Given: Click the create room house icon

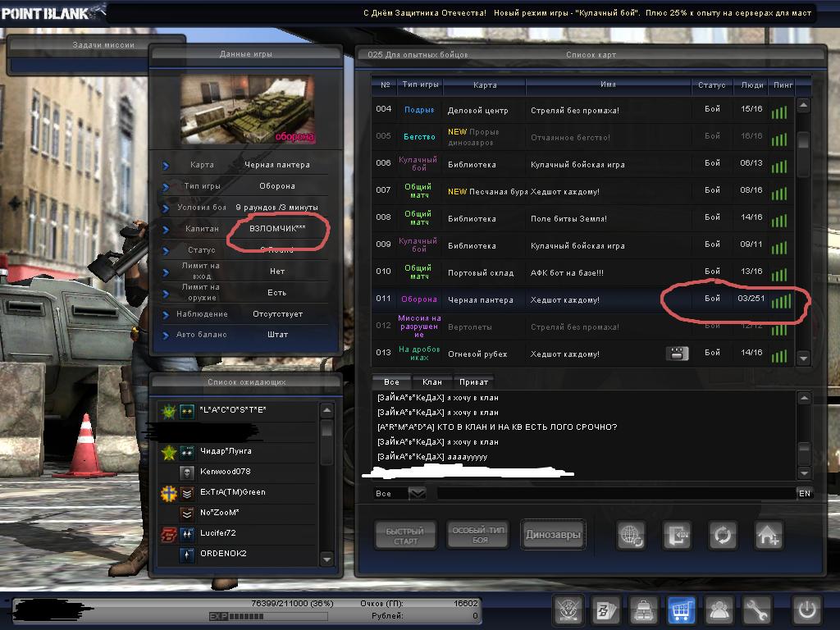Looking at the screenshot, I should coord(769,535).
